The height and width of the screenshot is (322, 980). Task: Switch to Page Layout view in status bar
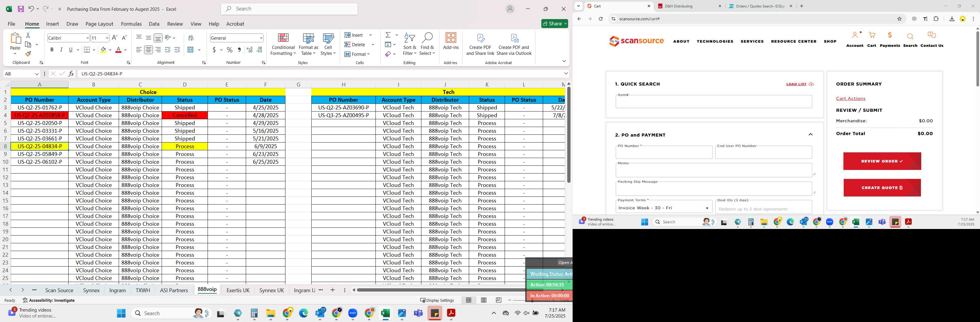pos(483,300)
